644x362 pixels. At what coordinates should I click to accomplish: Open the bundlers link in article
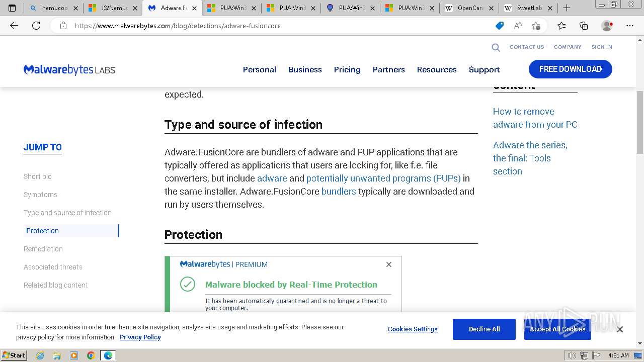coord(339,192)
